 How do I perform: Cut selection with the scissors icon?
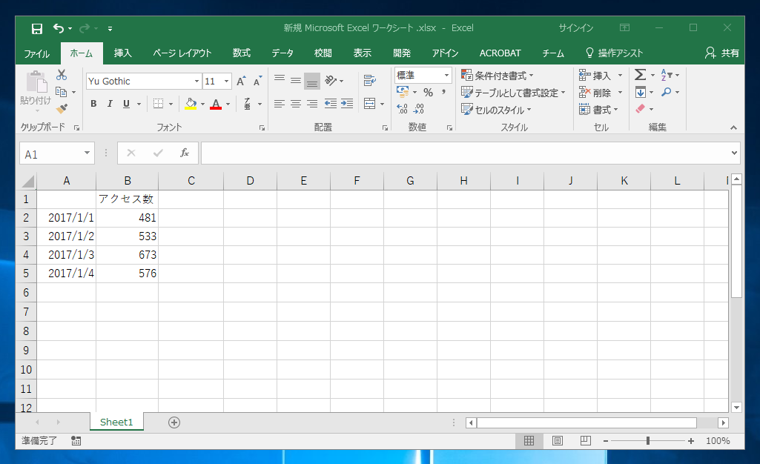[62, 75]
